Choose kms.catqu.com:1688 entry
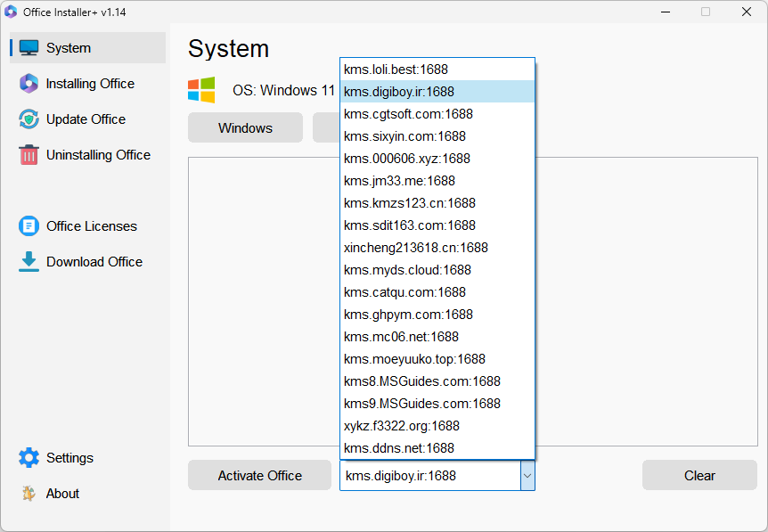 coord(437,292)
